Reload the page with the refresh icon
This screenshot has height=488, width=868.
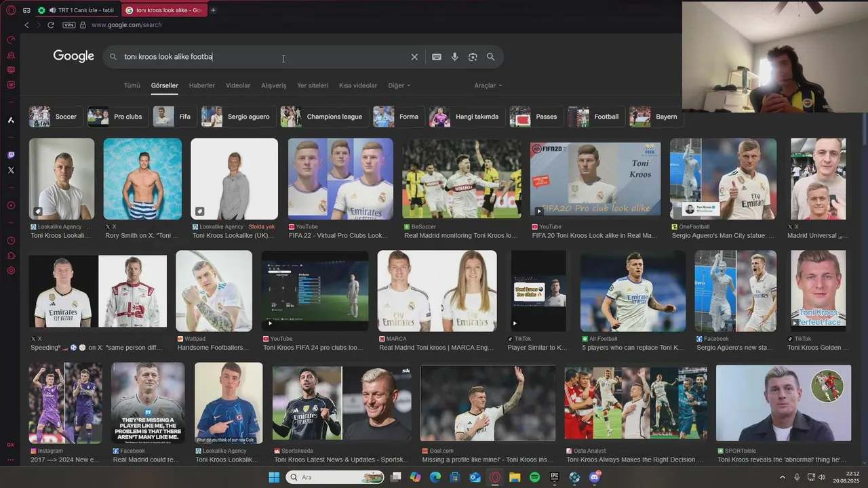tap(51, 25)
